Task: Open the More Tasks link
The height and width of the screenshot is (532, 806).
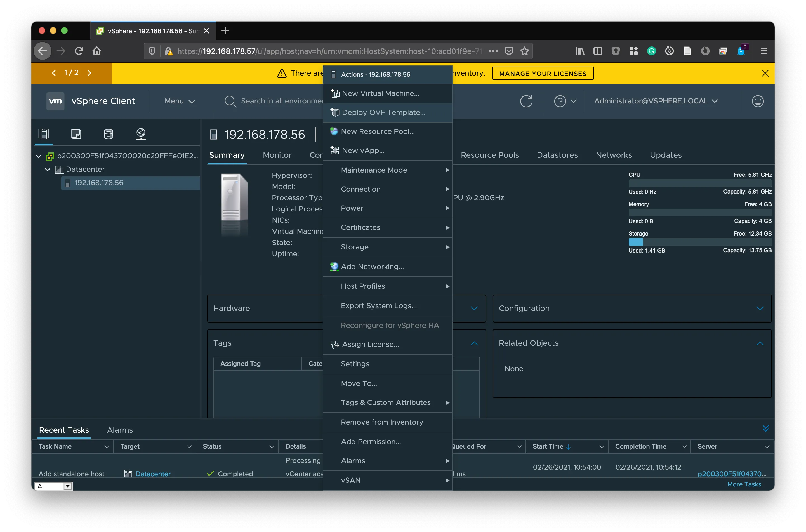Action: (x=744, y=484)
